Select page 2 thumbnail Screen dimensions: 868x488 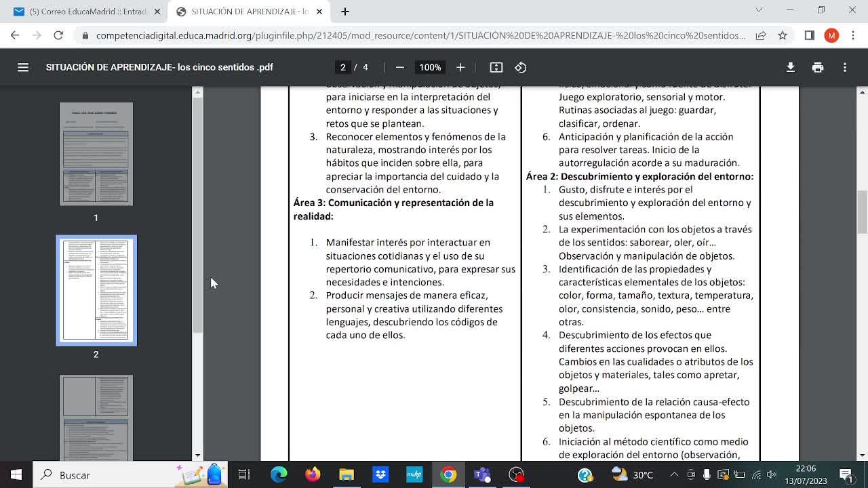click(96, 290)
